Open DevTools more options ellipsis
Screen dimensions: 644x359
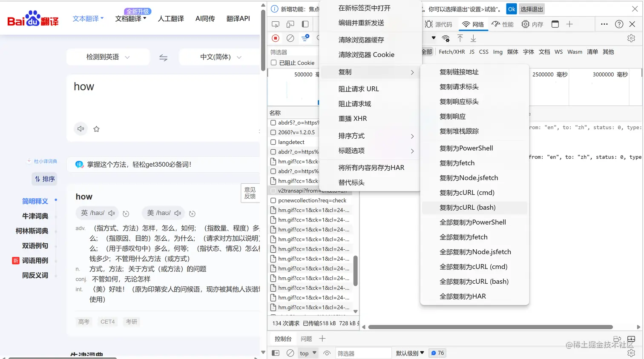[x=604, y=24]
